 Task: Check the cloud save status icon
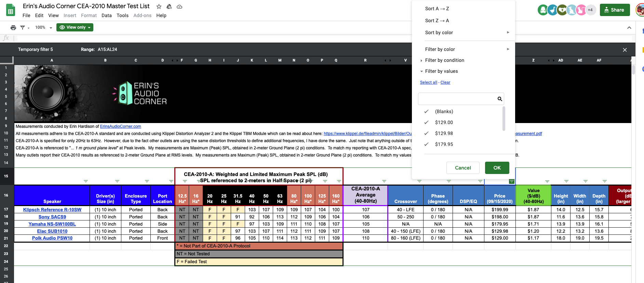(x=179, y=6)
